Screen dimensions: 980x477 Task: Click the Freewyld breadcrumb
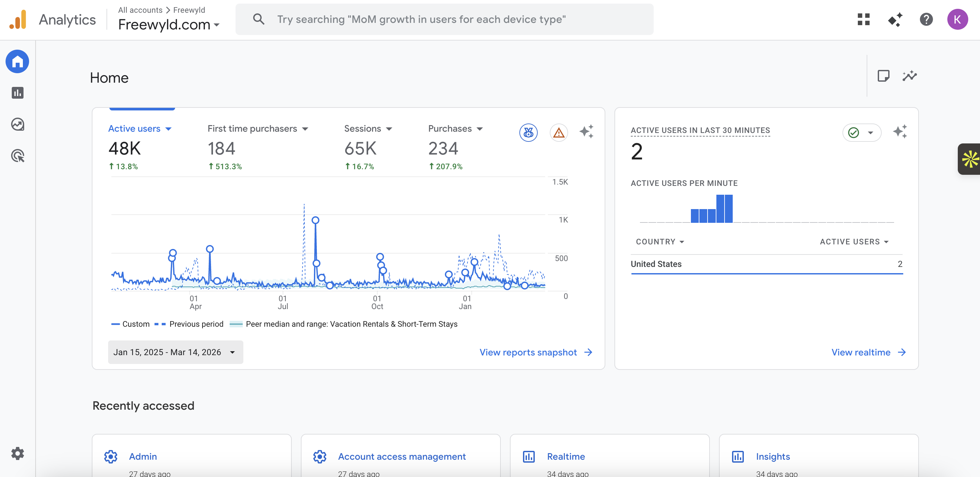click(x=189, y=10)
